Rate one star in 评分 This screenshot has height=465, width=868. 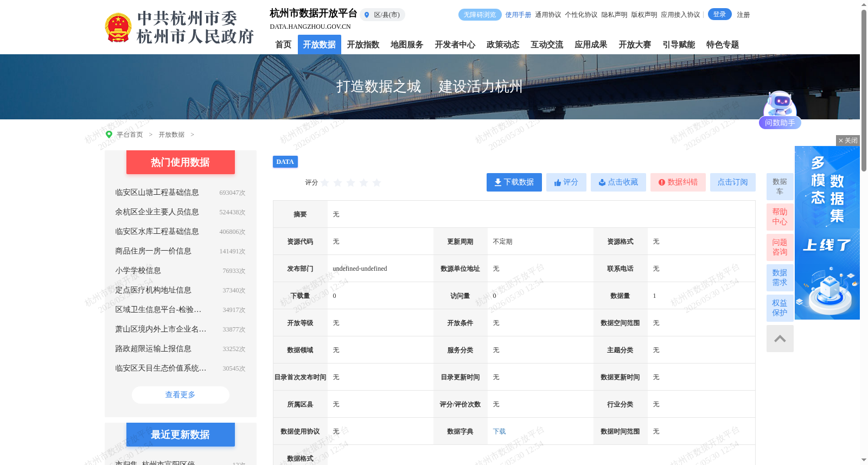325,183
